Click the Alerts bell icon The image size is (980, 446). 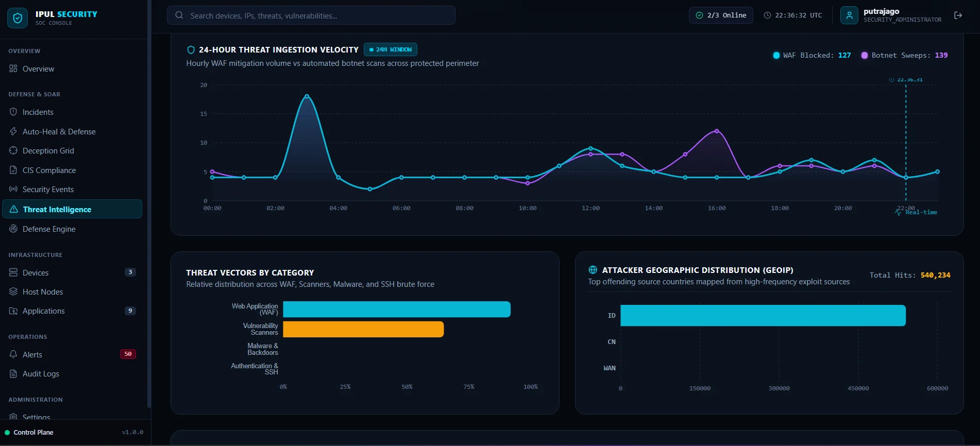(13, 354)
